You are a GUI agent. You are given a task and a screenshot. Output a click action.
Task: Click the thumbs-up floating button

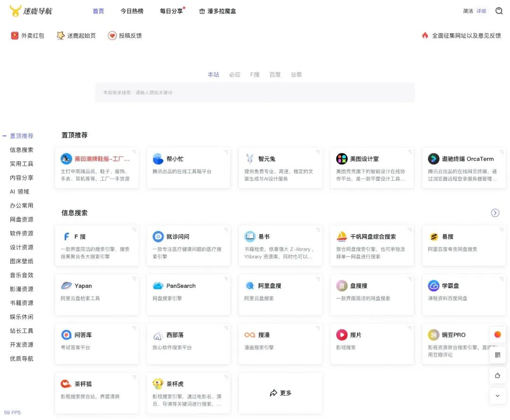coord(498,376)
